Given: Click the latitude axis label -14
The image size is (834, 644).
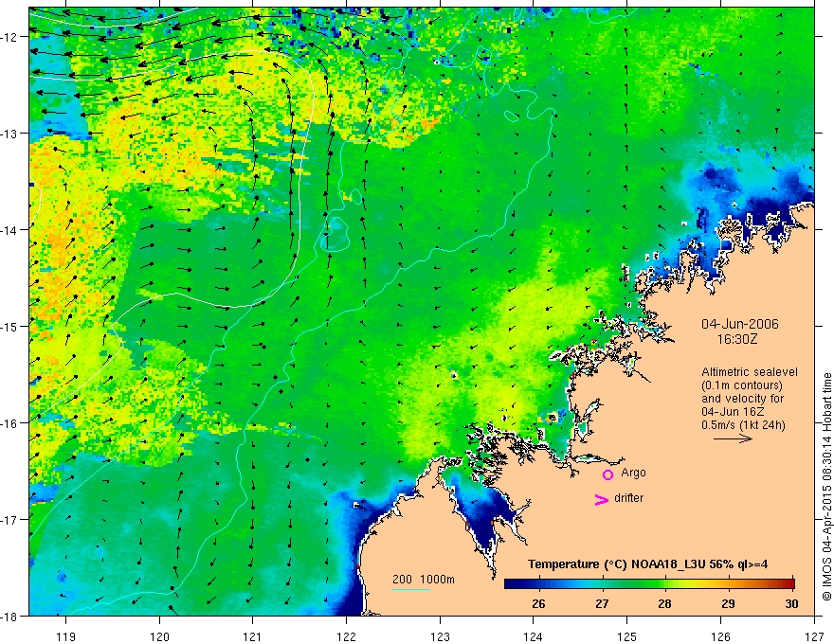Looking at the screenshot, I should click(10, 230).
